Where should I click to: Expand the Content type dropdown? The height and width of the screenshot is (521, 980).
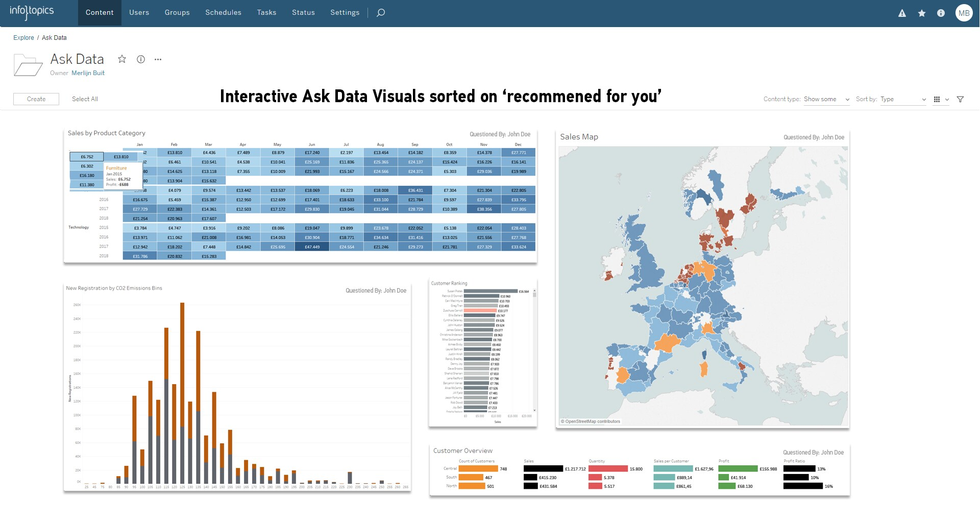point(826,99)
